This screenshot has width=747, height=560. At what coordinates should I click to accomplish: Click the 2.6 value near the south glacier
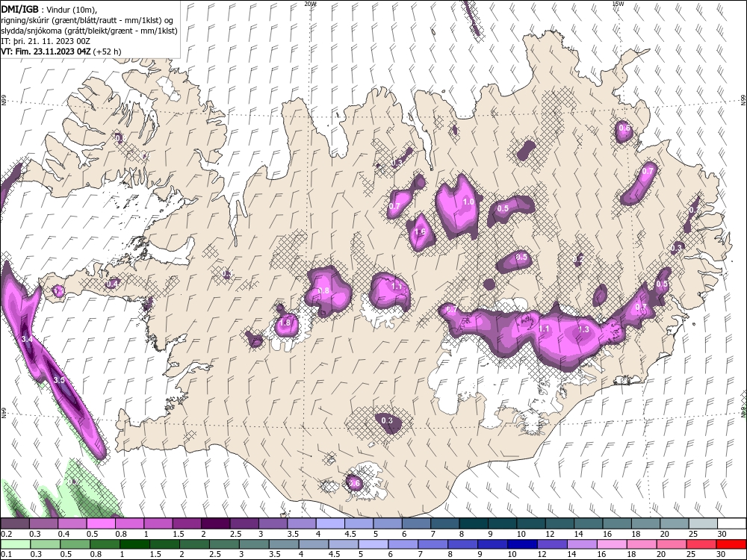pos(354,483)
